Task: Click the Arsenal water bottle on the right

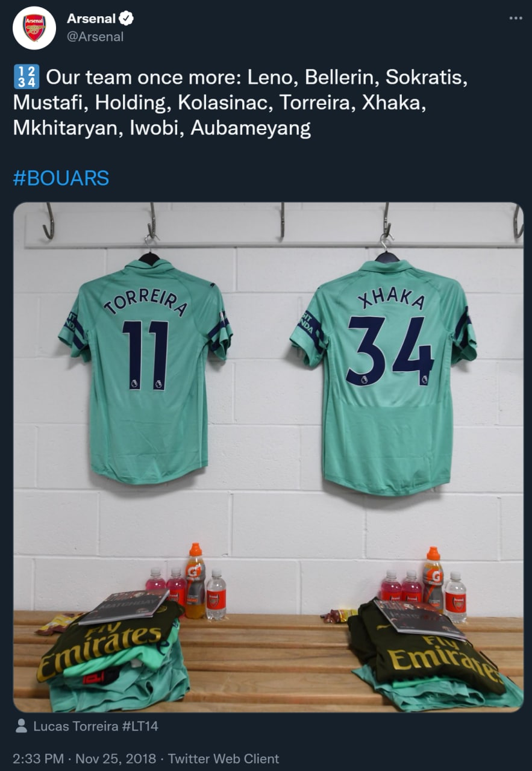Action: pyautogui.click(x=455, y=597)
